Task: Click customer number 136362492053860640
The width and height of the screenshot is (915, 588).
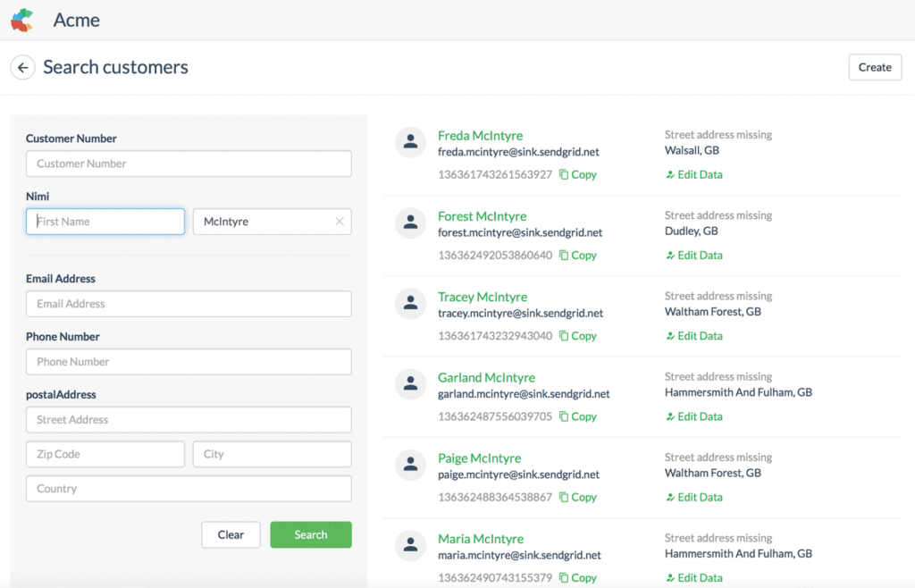Action: pos(495,255)
